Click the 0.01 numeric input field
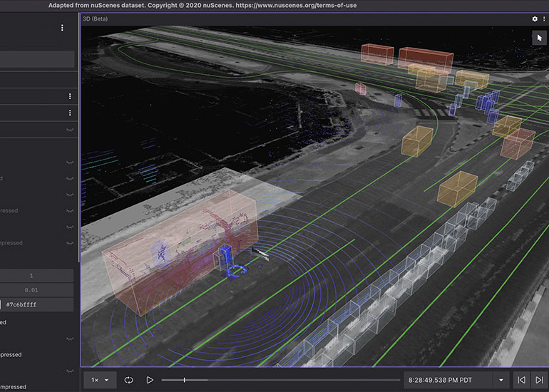Viewport: 549px width, 392px height. [31, 290]
